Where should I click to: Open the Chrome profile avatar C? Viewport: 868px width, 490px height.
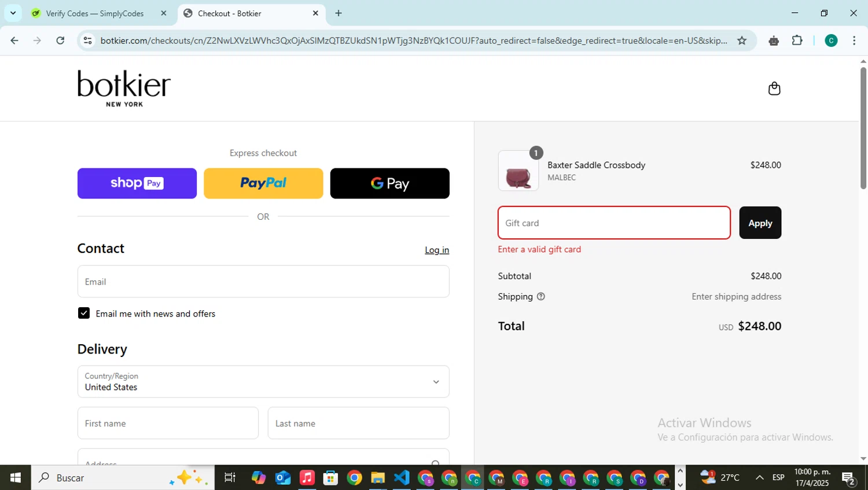[x=831, y=40]
